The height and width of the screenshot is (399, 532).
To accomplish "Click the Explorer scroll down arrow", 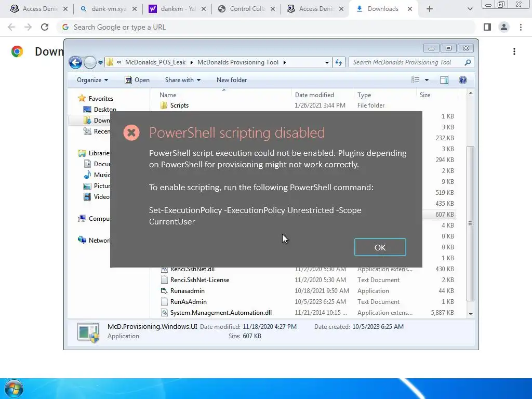I will 471,314.
